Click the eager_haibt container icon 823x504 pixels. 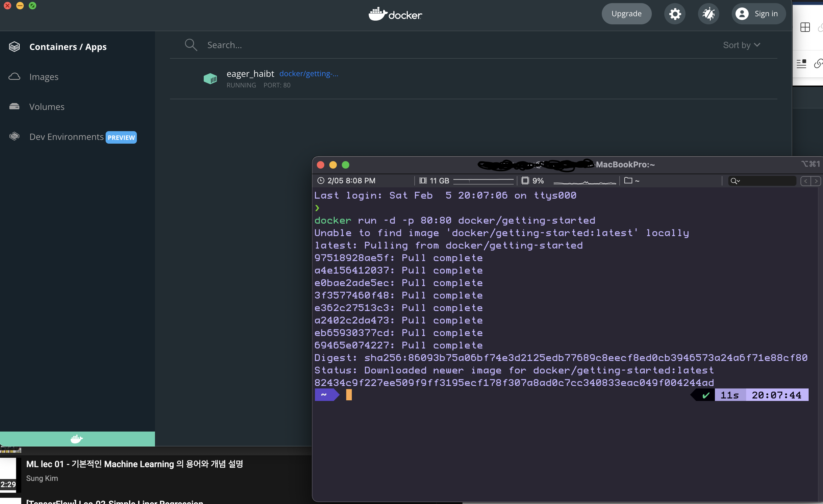tap(210, 79)
